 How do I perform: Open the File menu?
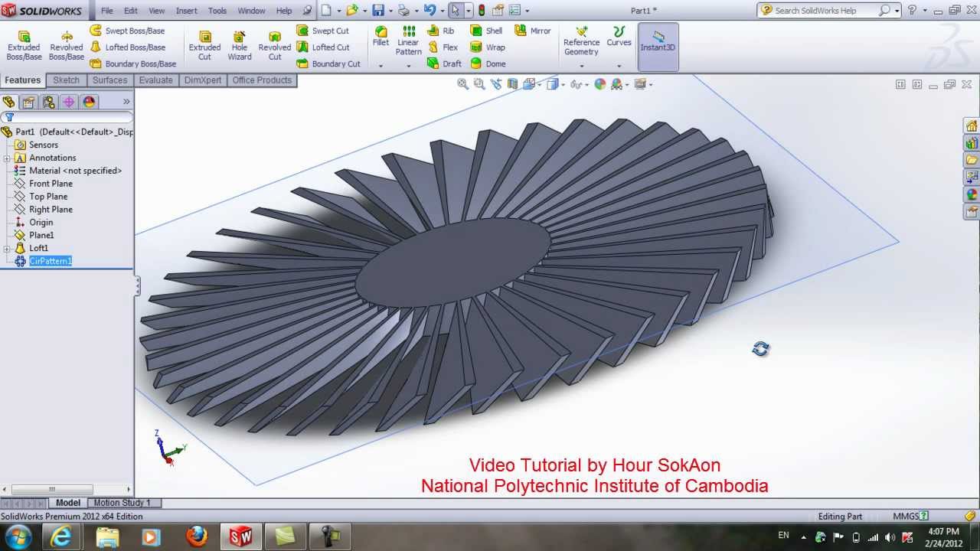click(x=107, y=11)
